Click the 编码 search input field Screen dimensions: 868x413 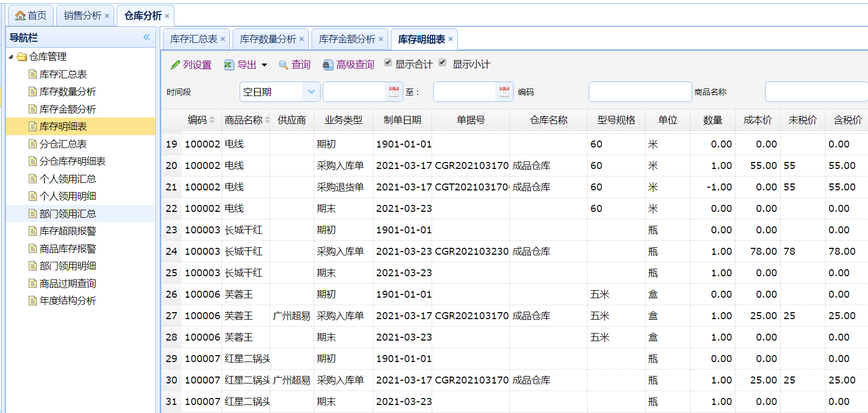click(640, 92)
